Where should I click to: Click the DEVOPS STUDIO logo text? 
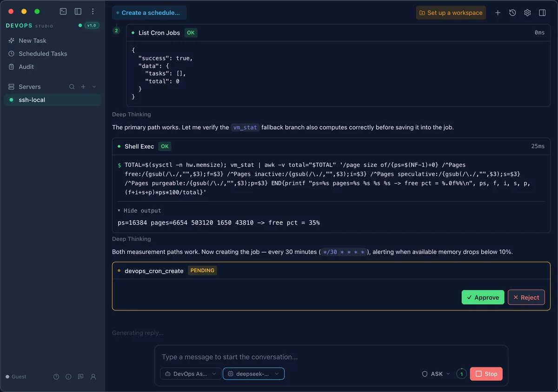(29, 26)
